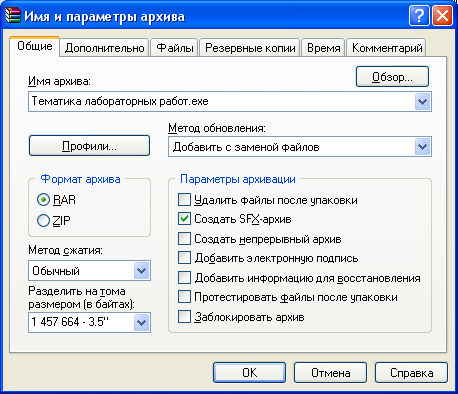The height and width of the screenshot is (394, 458).
Task: Go to the Резервные копии tab
Action: coord(250,48)
